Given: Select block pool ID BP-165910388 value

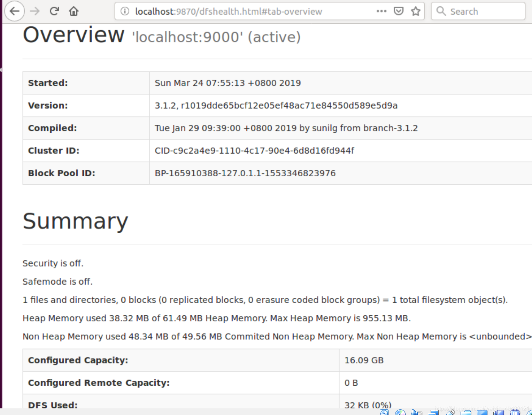Looking at the screenshot, I should coord(245,173).
